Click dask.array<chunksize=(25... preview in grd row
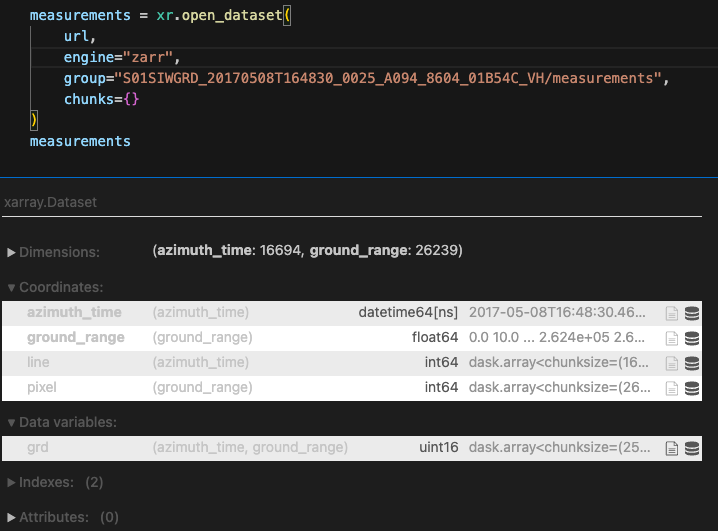The width and height of the screenshot is (718, 531). click(559, 447)
